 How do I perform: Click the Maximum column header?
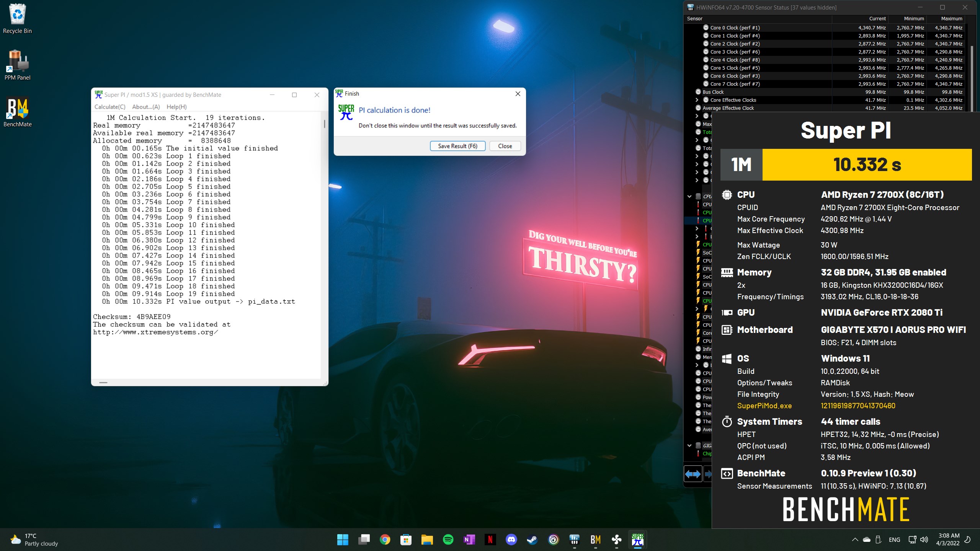946,18
